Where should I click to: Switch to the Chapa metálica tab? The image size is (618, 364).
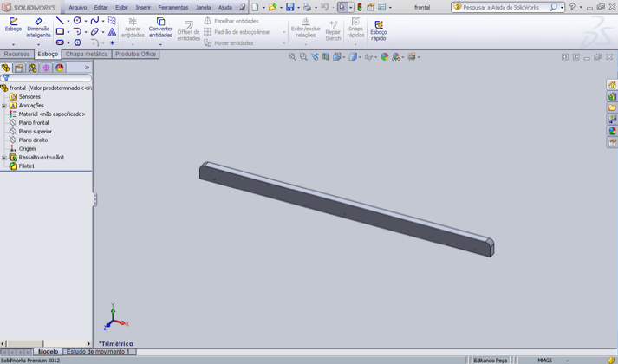[x=87, y=54]
